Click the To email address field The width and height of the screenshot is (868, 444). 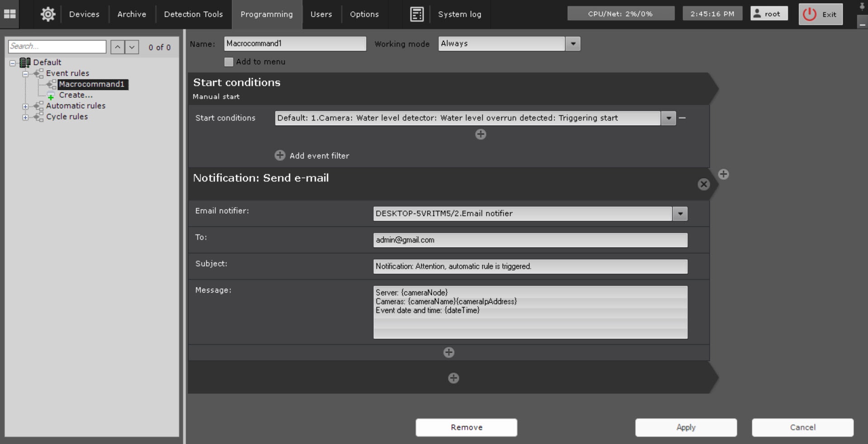530,240
